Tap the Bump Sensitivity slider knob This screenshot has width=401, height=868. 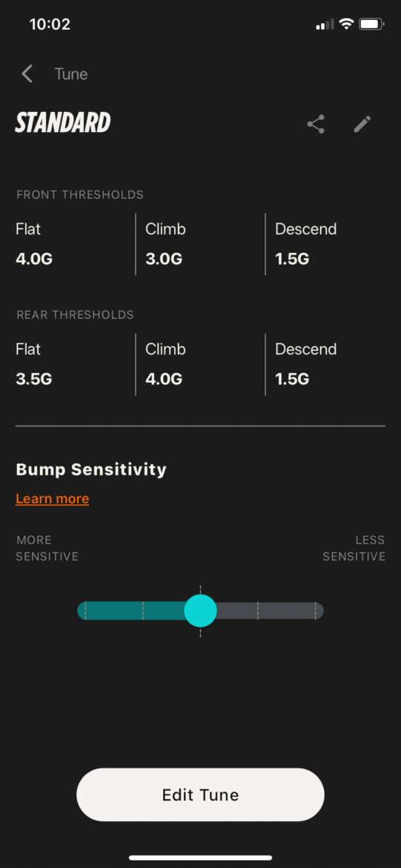point(200,611)
